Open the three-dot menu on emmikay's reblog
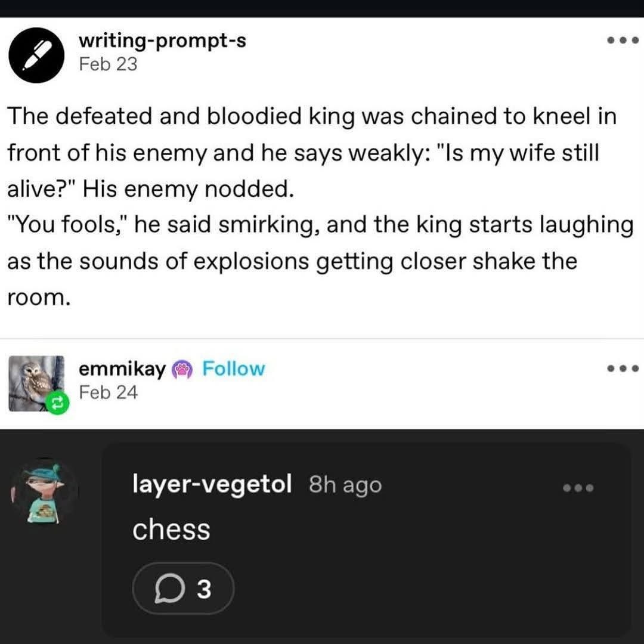644x644 pixels. pyautogui.click(x=622, y=368)
